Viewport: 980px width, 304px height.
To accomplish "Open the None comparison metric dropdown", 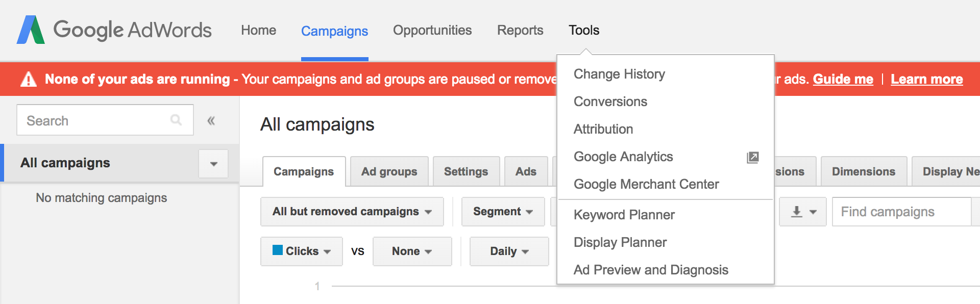I will pos(412,251).
